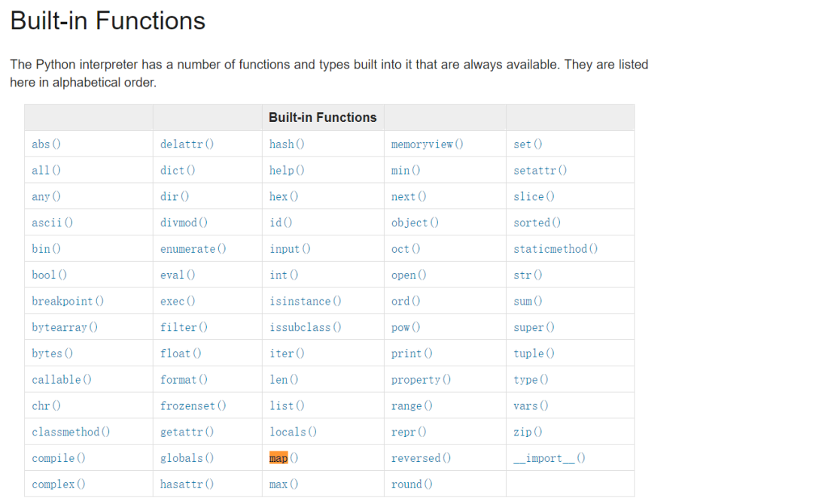Open the enumerate() documentation link

point(193,249)
